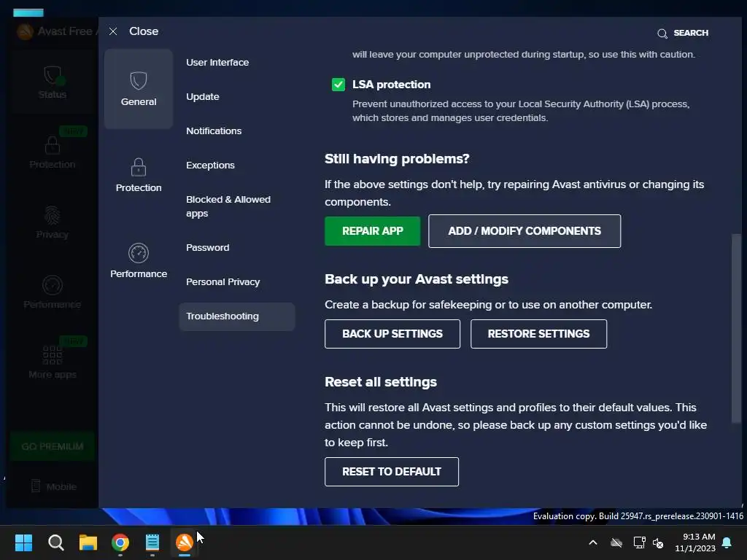Click the network display tray icon

coord(639,542)
